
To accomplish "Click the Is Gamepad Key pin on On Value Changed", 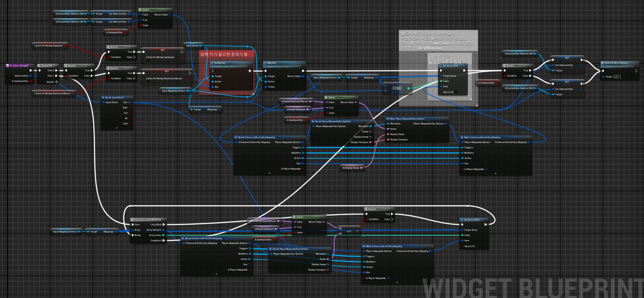I will (x=31, y=81).
